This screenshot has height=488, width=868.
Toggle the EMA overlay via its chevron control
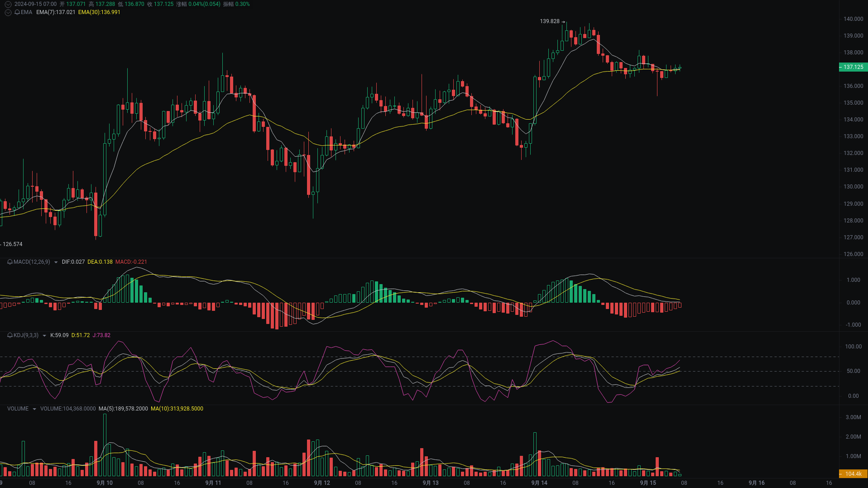point(8,13)
